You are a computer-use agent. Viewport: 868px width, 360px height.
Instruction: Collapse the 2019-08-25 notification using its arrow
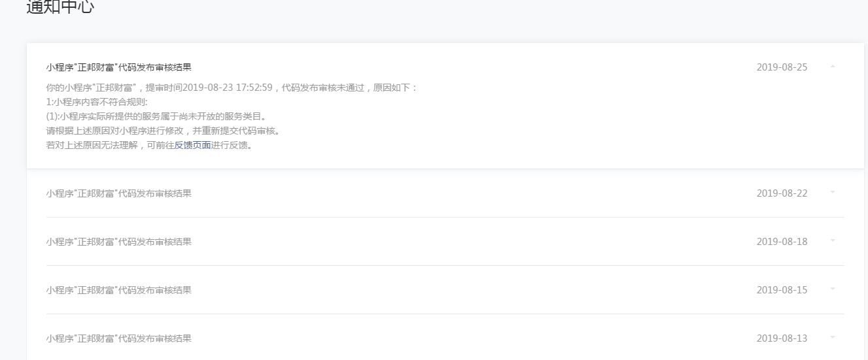[833, 67]
